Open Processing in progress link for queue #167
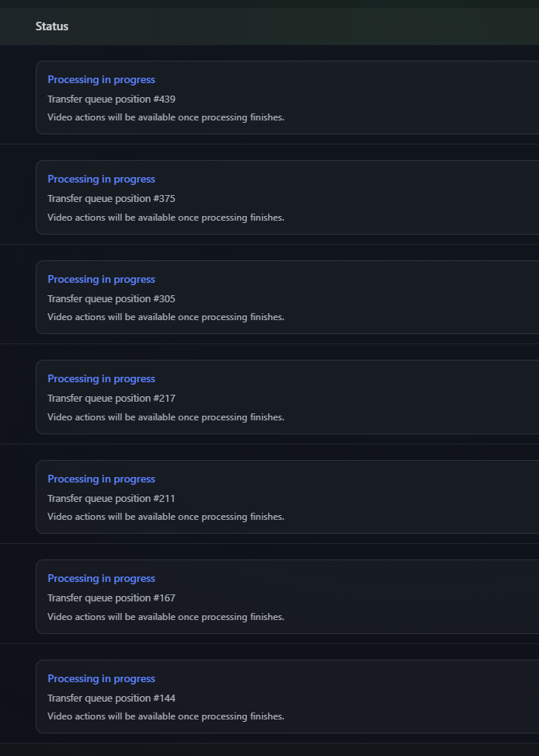 (x=101, y=578)
